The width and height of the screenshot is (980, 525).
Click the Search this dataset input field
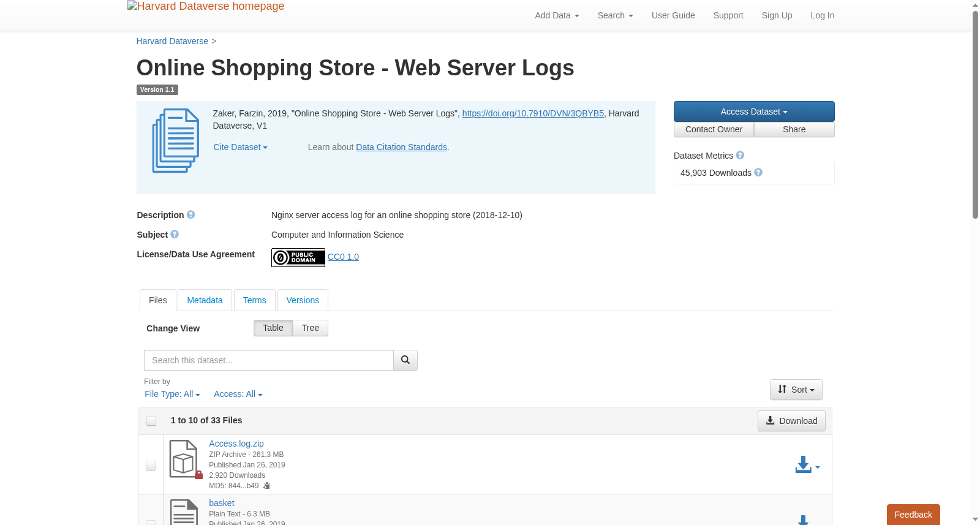[x=269, y=360]
